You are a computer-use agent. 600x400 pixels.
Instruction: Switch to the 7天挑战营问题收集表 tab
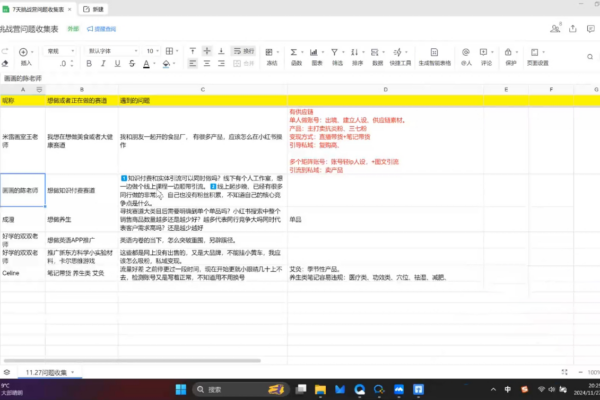(37, 9)
